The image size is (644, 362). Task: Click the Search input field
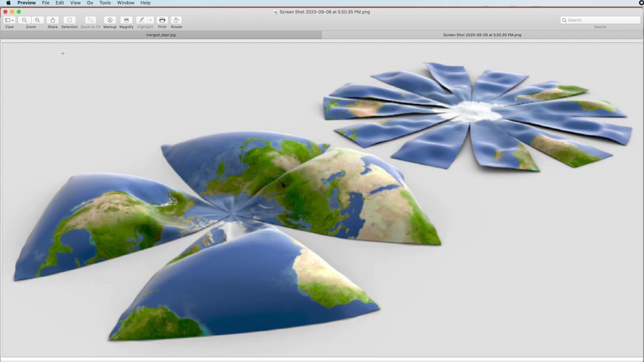pos(600,20)
